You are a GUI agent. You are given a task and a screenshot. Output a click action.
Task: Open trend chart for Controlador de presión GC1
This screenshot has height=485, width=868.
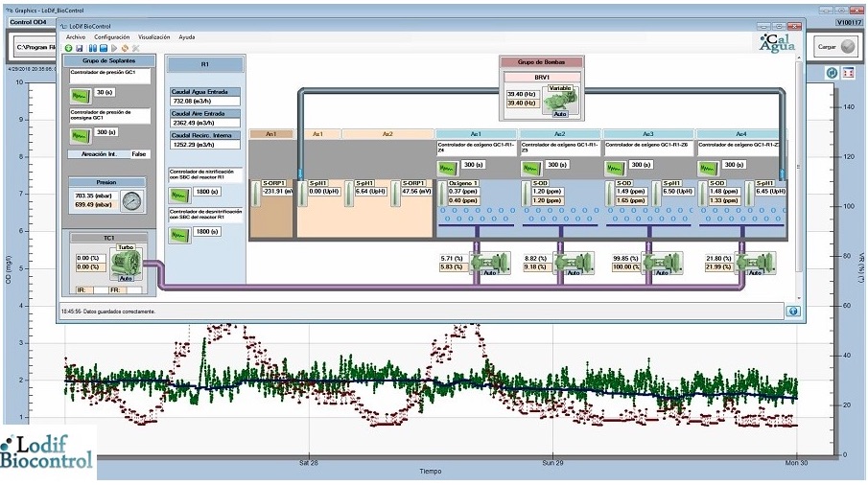(81, 96)
